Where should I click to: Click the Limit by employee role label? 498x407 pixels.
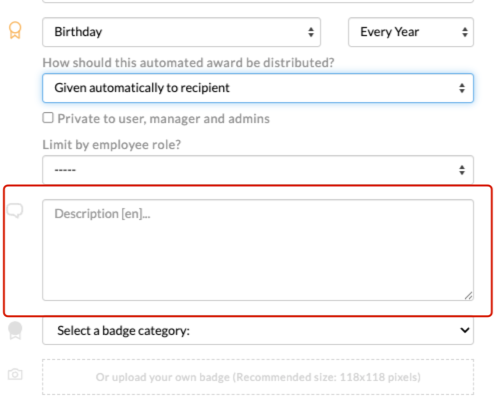[x=111, y=145]
